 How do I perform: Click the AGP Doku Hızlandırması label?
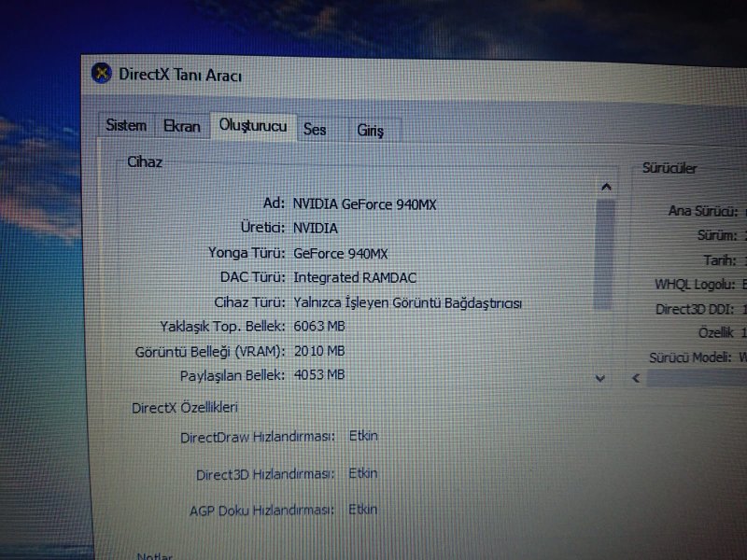[x=261, y=511]
